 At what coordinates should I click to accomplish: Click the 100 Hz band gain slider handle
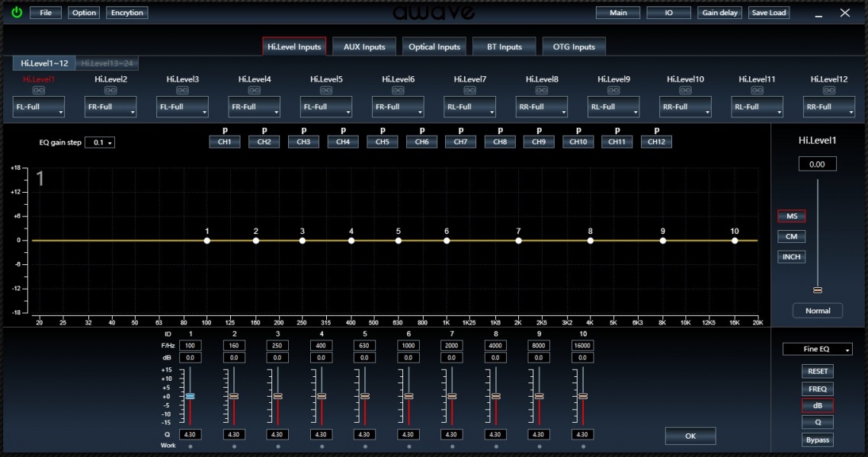pos(190,396)
